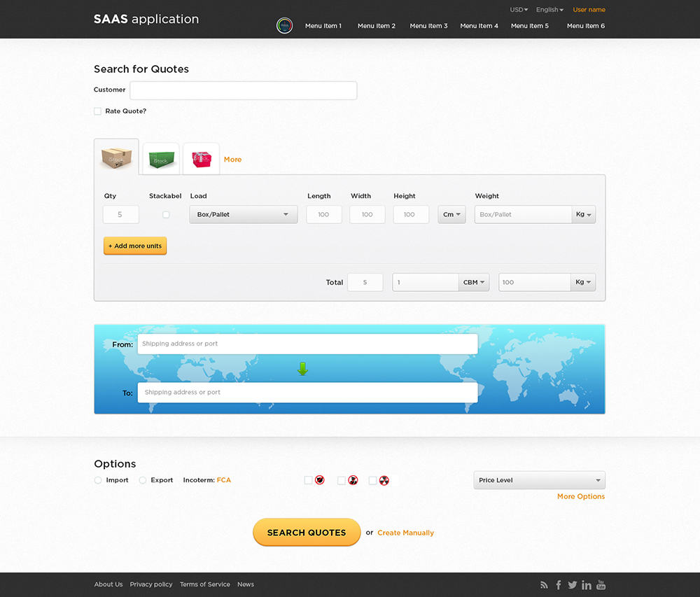Click the first red hazard symbol icon
This screenshot has width=700, height=597.
320,480
